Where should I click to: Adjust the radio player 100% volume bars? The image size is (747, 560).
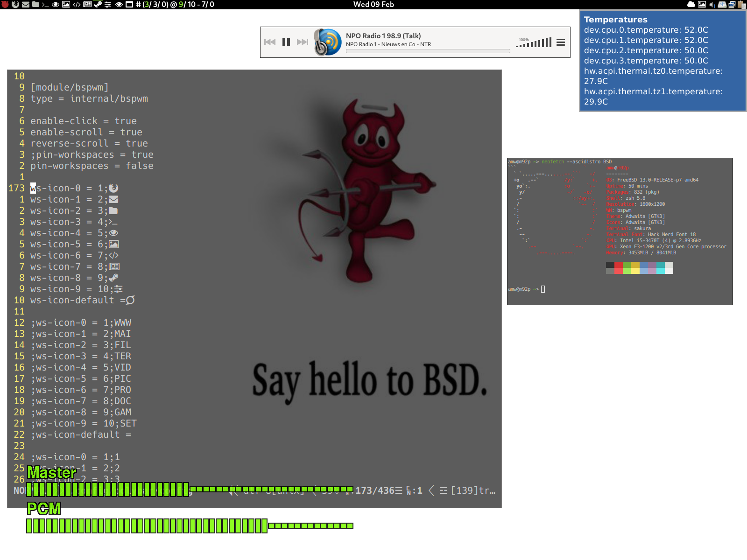point(534,42)
